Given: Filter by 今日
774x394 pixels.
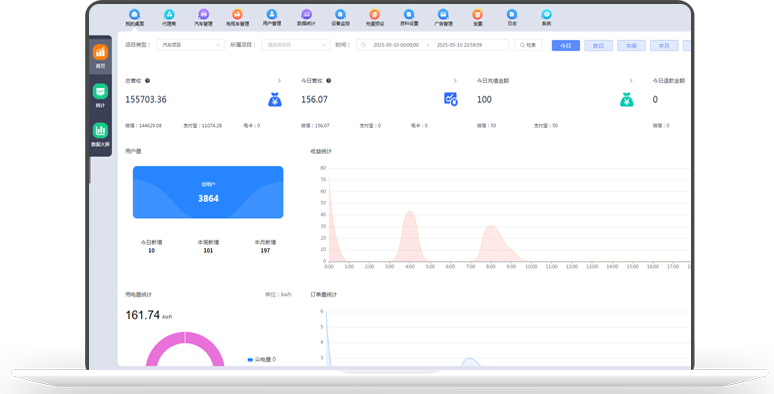Looking at the screenshot, I should tap(566, 45).
